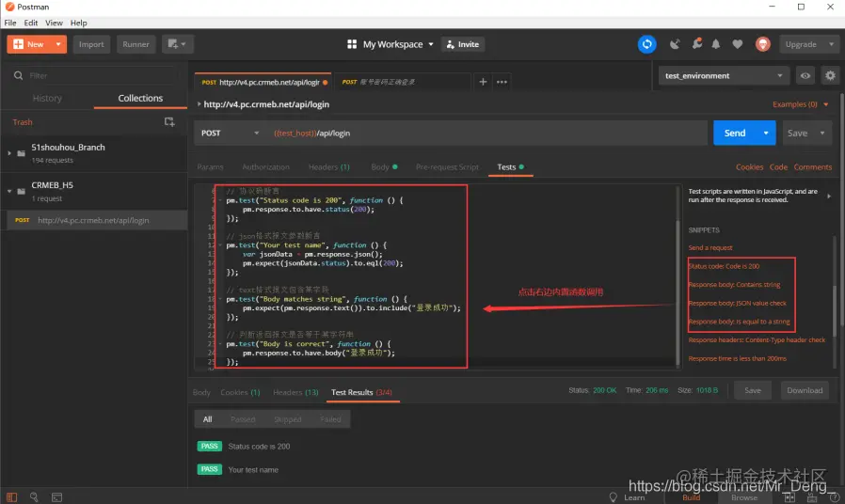
Task: Add a new request tab with plus icon
Action: click(483, 82)
